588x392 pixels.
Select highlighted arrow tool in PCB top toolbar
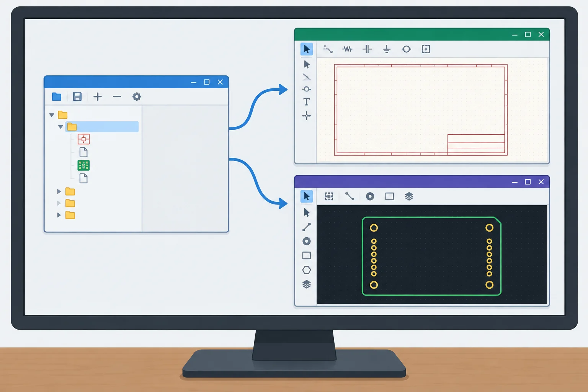(307, 196)
